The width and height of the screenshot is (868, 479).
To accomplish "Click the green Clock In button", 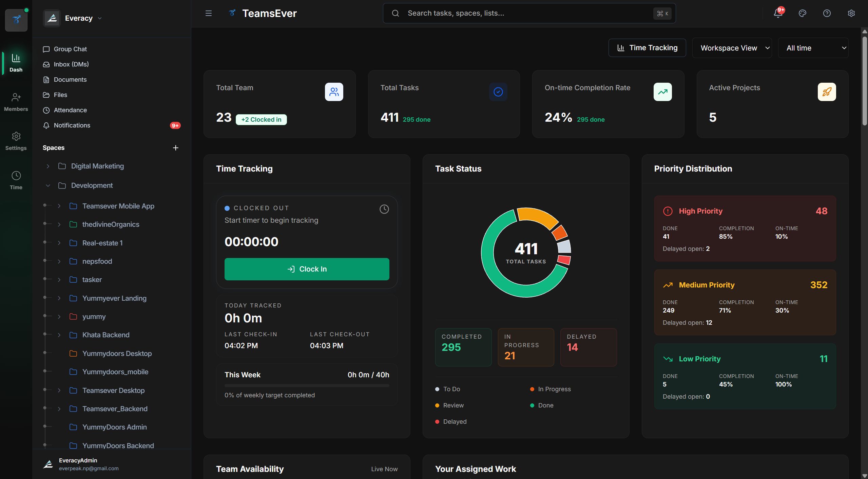I will click(x=307, y=269).
